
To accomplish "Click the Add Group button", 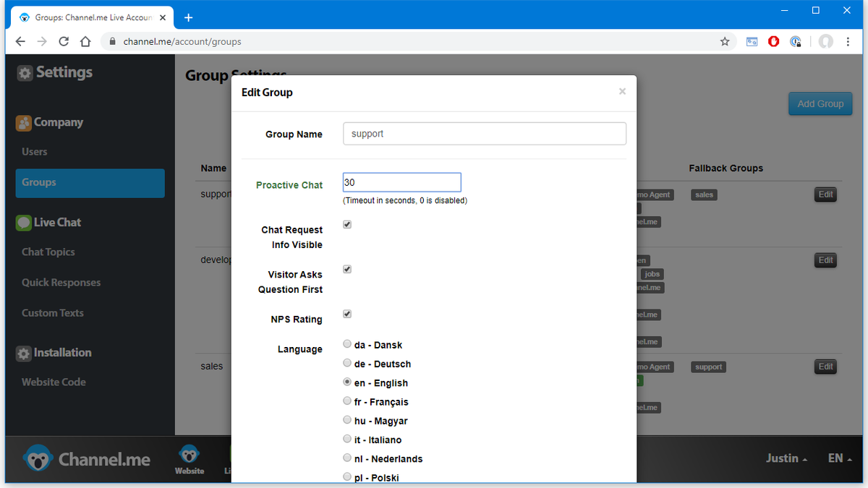I will pyautogui.click(x=820, y=103).
